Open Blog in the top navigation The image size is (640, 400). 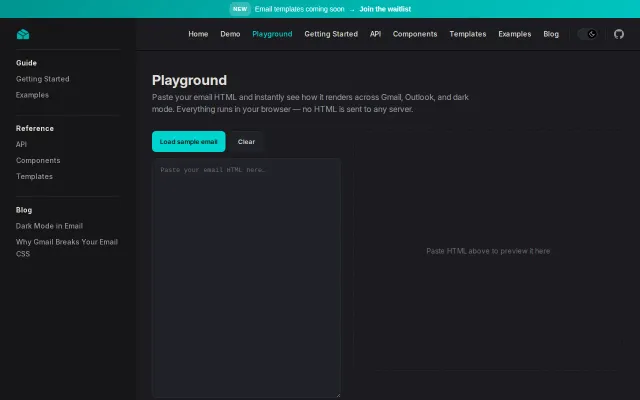[x=551, y=34]
